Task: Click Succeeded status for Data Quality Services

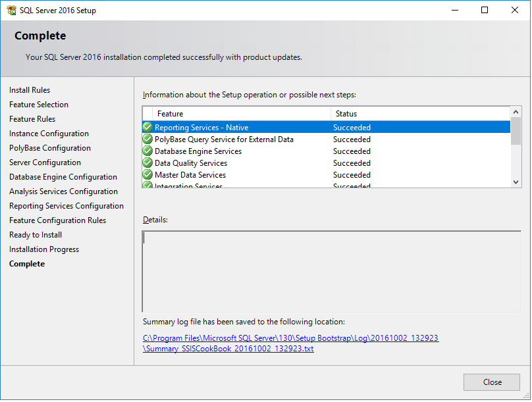Action: (352, 163)
